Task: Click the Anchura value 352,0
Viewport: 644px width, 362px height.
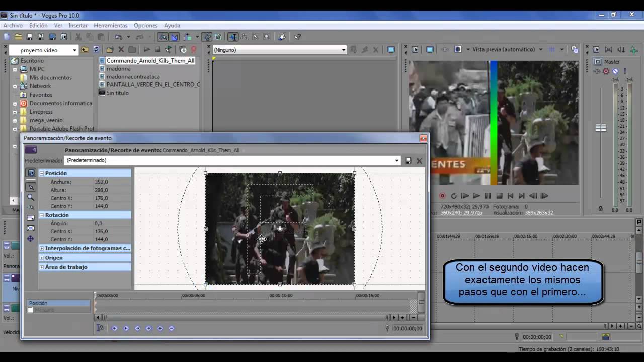Action: click(x=101, y=182)
